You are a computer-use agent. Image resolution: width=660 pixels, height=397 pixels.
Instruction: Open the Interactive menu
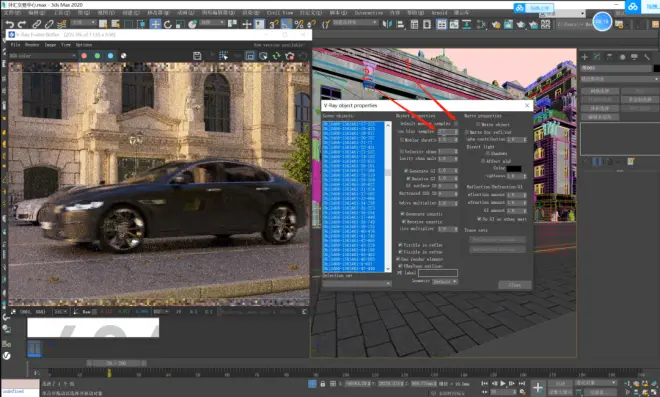tap(368, 13)
